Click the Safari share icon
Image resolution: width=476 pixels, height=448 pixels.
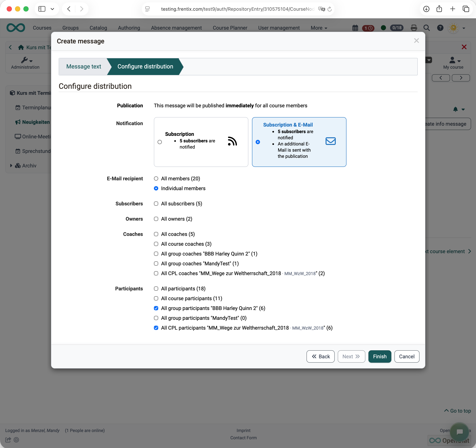(439, 9)
